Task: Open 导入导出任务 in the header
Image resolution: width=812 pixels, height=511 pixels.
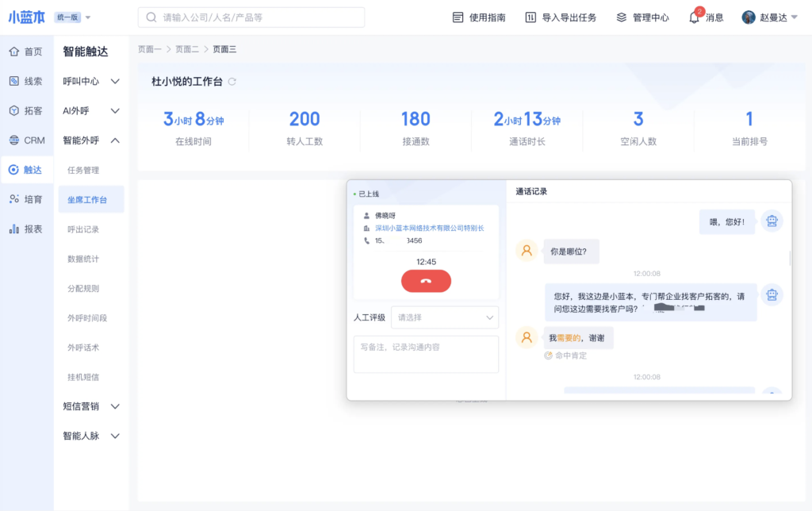Action: pyautogui.click(x=561, y=17)
